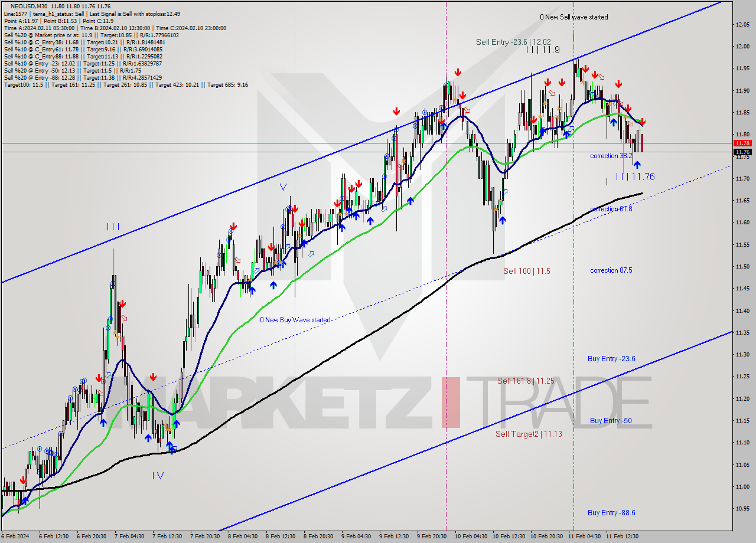Select the 11.65 price axis label
Screen dimensions: 756x543
coord(742,201)
